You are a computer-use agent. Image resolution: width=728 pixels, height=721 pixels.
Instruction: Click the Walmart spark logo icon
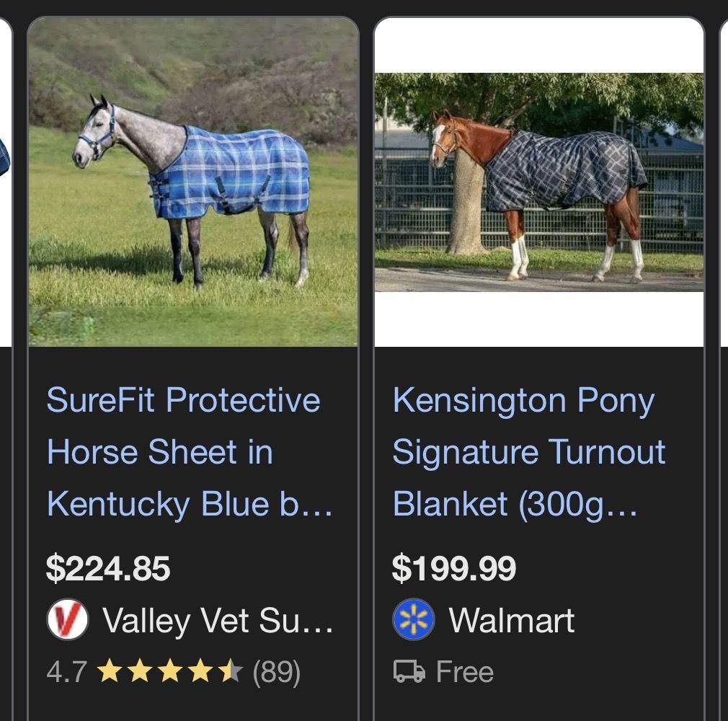pyautogui.click(x=414, y=621)
